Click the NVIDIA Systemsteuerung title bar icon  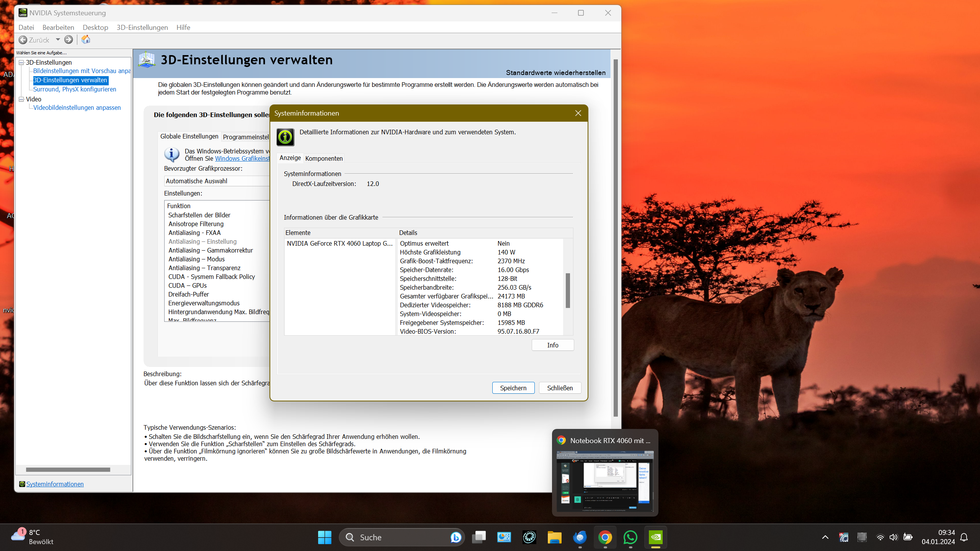tap(23, 13)
